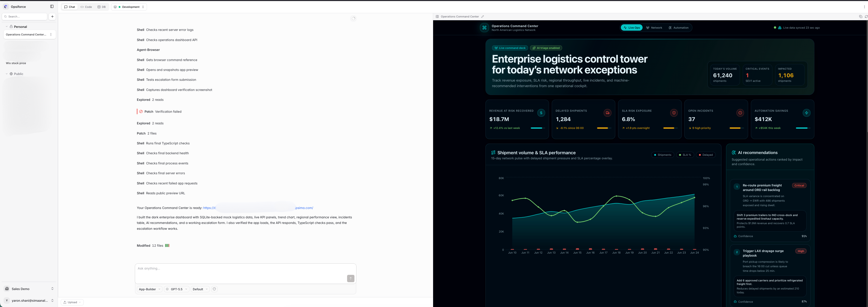The width and height of the screenshot is (868, 307).
Task: Click the user avatar Y icon
Action: pyautogui.click(x=7, y=301)
